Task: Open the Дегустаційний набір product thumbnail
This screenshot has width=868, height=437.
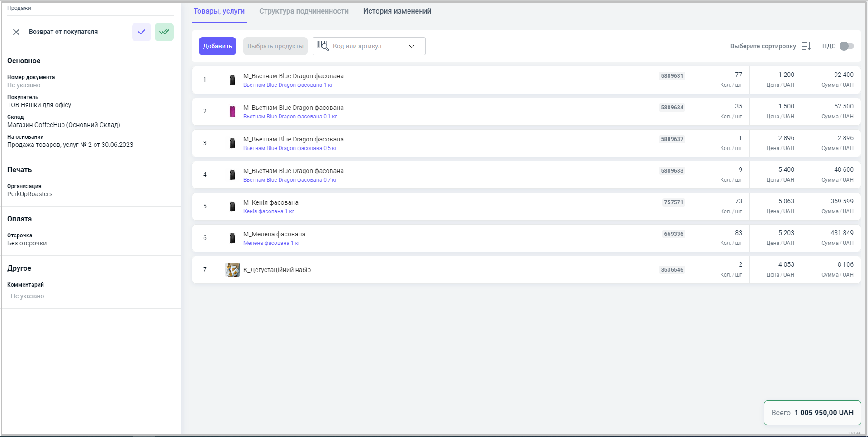Action: click(232, 270)
